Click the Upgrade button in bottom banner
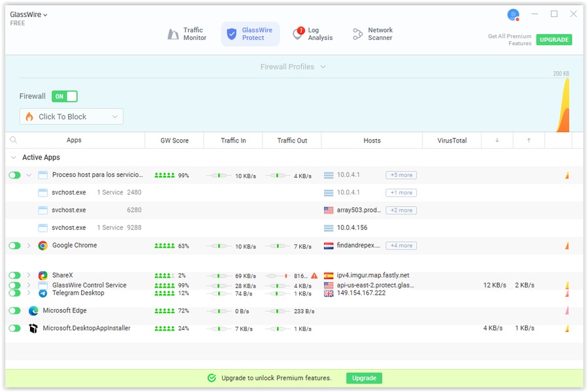 point(364,378)
